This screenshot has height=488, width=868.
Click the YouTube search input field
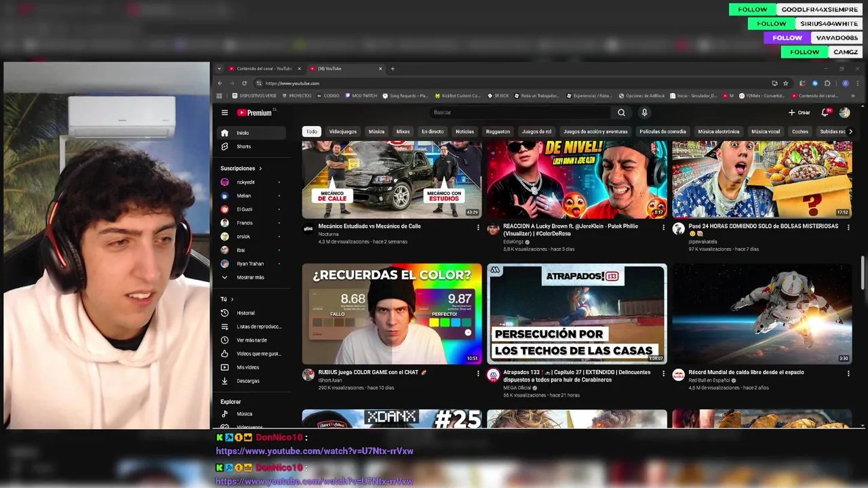click(x=522, y=113)
